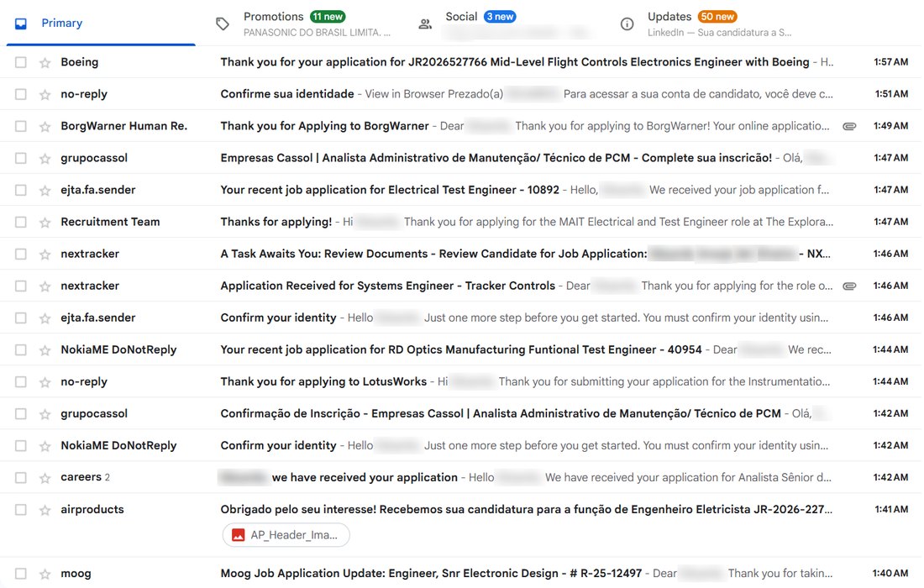This screenshot has height=588, width=924.
Task: Click sender name 'NokiaME DoNotReply' at 1:44 AM
Action: (118, 349)
